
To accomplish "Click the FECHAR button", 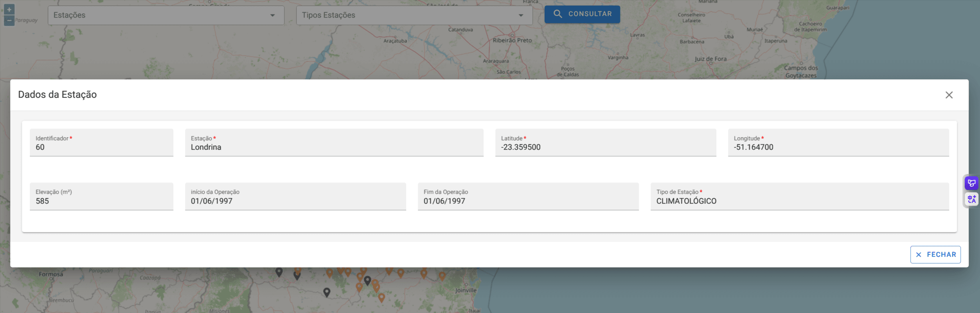I will tap(935, 254).
